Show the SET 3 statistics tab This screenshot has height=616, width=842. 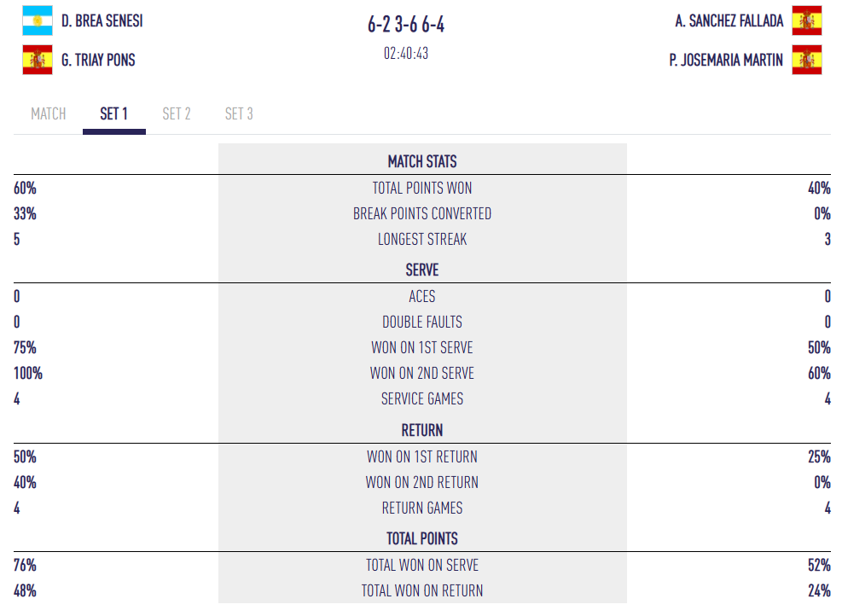click(239, 113)
